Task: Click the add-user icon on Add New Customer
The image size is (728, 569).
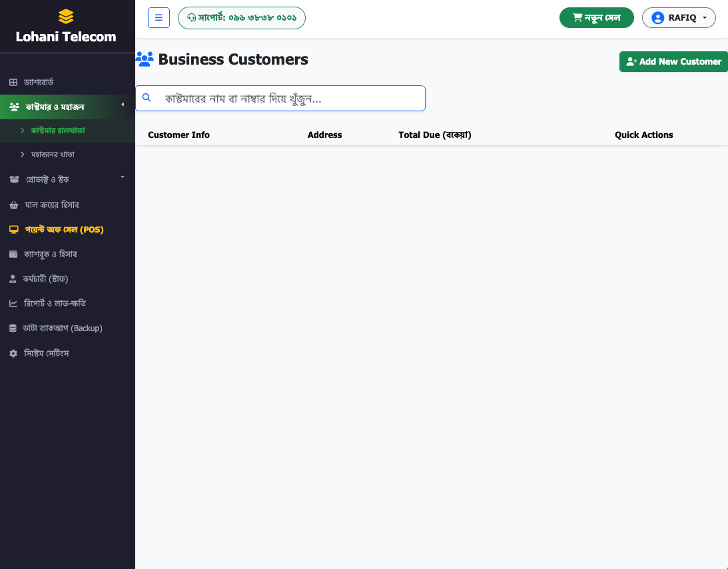Action: click(631, 61)
